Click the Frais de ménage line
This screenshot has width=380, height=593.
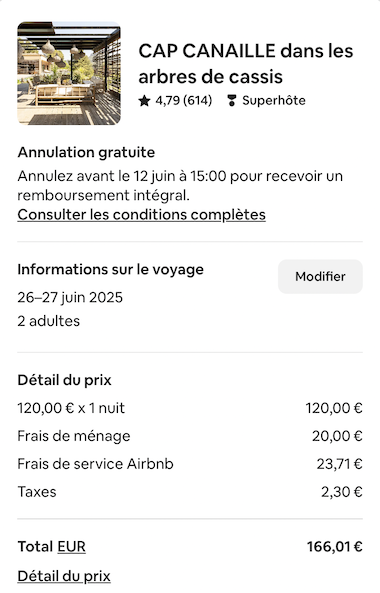(190, 436)
